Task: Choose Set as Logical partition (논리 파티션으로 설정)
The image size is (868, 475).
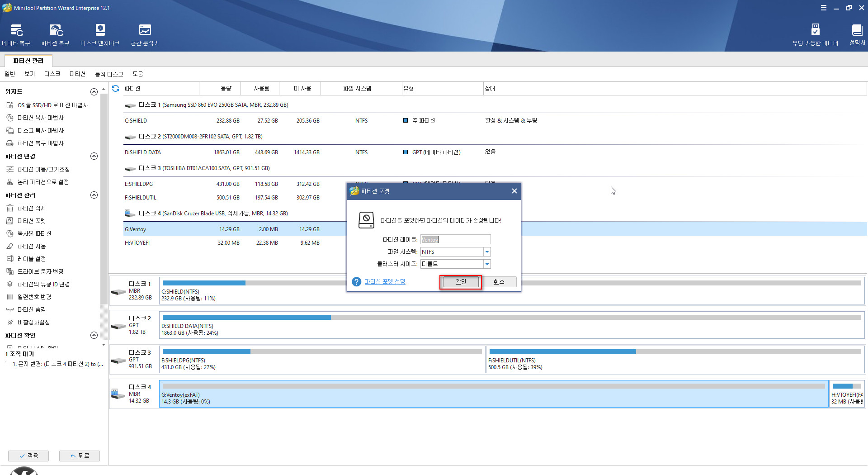Action: tap(43, 182)
